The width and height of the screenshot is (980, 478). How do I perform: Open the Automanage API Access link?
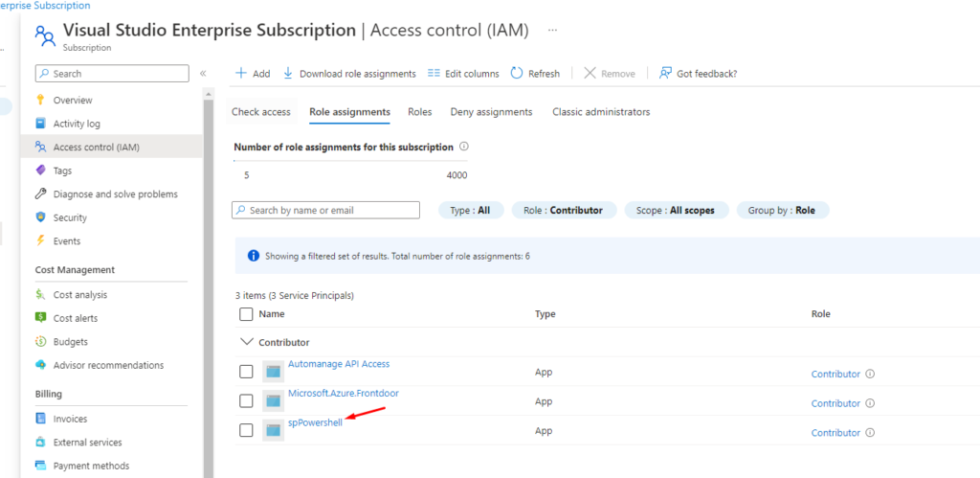coord(339,363)
